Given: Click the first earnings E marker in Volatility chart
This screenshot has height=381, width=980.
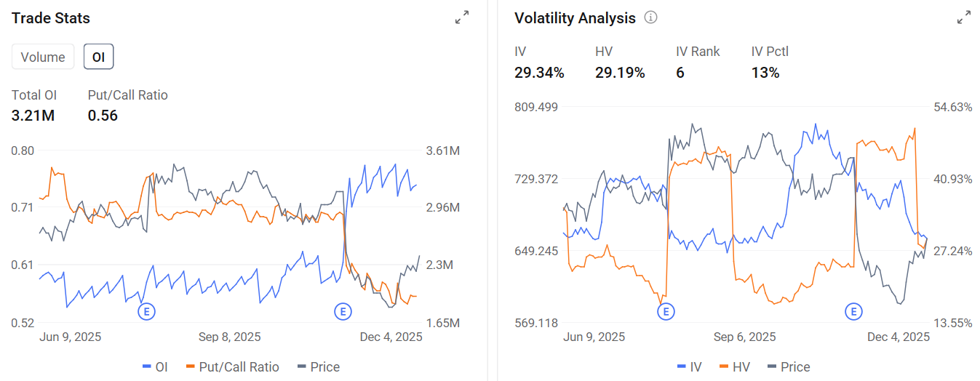Looking at the screenshot, I should click(x=665, y=311).
